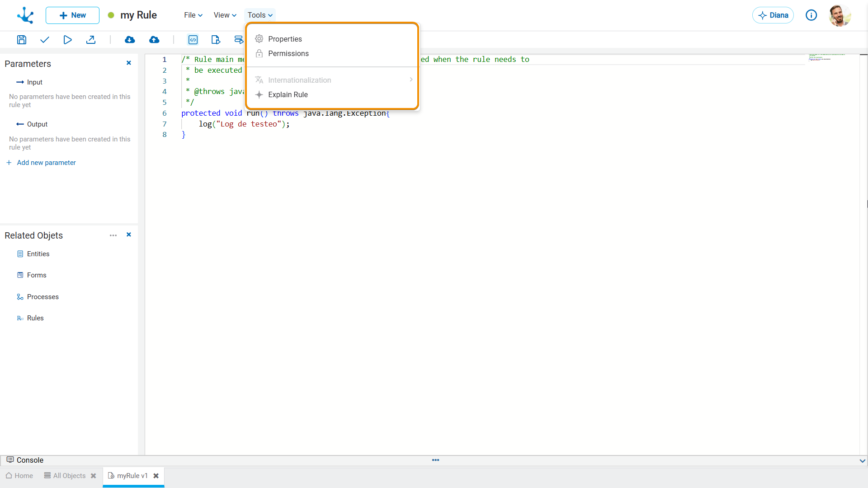The height and width of the screenshot is (488, 868).
Task: Click the New button
Action: click(72, 15)
